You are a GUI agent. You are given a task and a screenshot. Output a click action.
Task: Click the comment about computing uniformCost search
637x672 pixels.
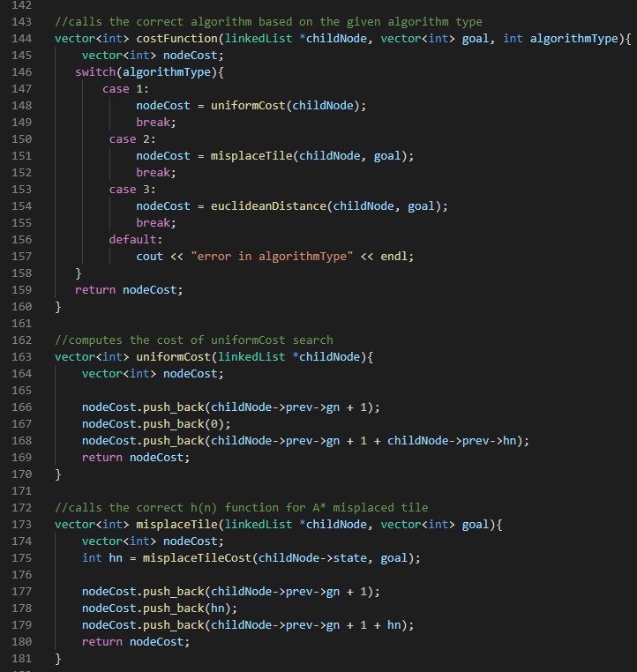tap(193, 340)
